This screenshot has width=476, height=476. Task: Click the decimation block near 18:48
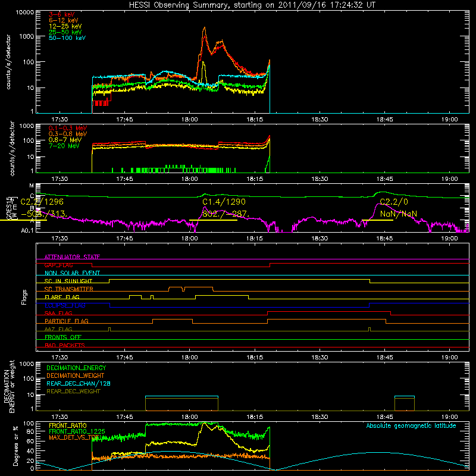pyautogui.click(x=405, y=403)
